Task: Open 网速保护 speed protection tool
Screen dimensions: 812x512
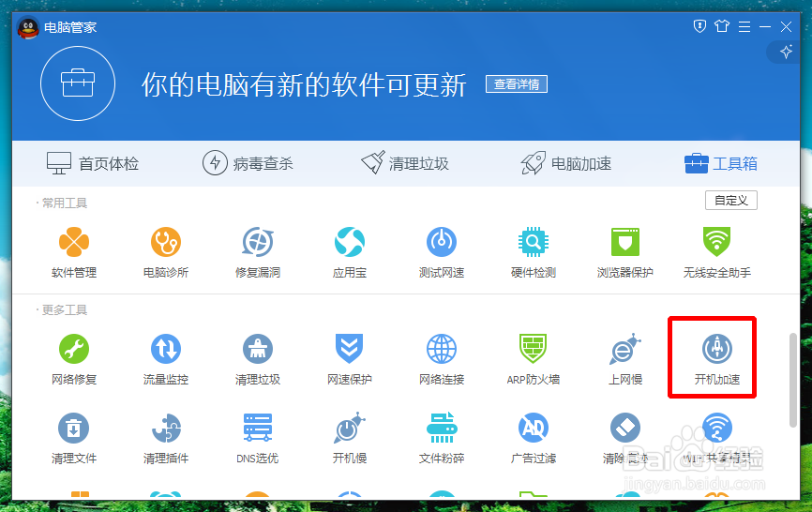Action: point(350,359)
